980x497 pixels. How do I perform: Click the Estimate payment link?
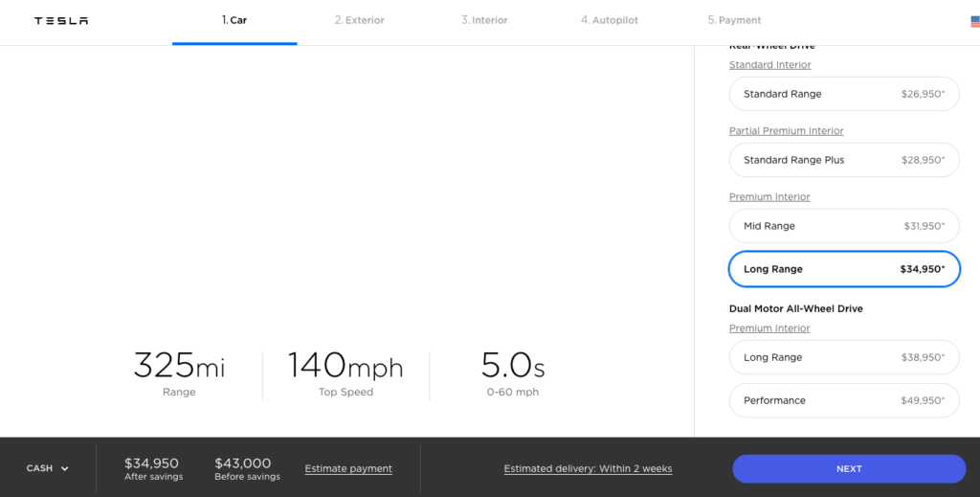(348, 469)
